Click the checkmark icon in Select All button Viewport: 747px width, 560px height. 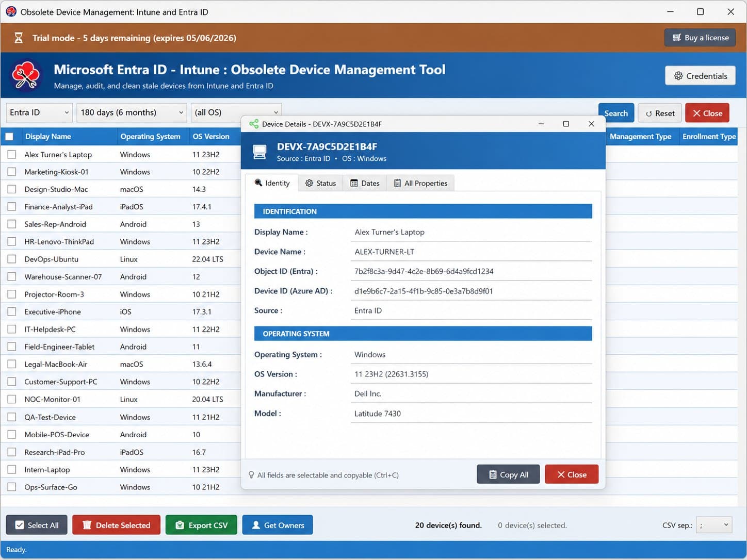[x=20, y=525]
